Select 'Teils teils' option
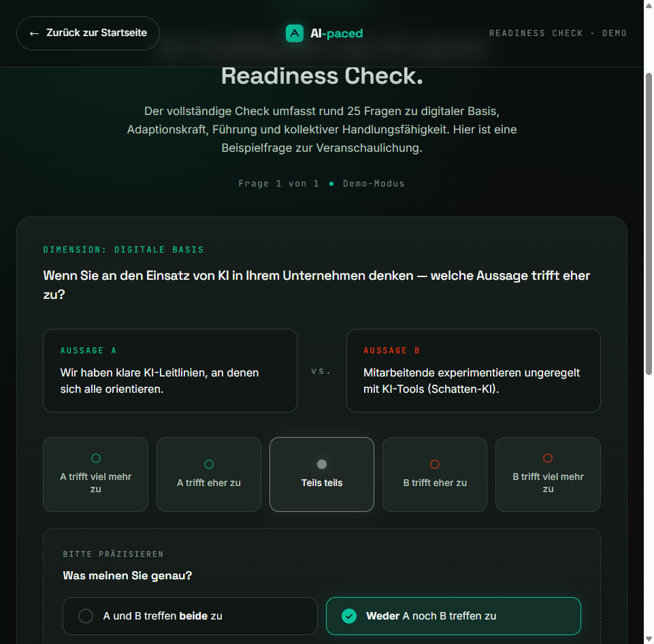 [x=322, y=474]
